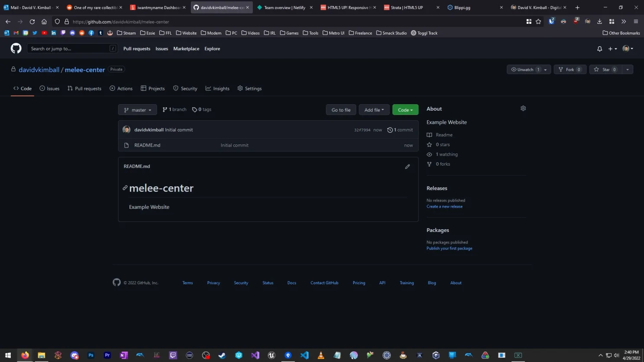This screenshot has width=644, height=362.
Task: Launch Photoshop from the taskbar
Action: (90, 355)
